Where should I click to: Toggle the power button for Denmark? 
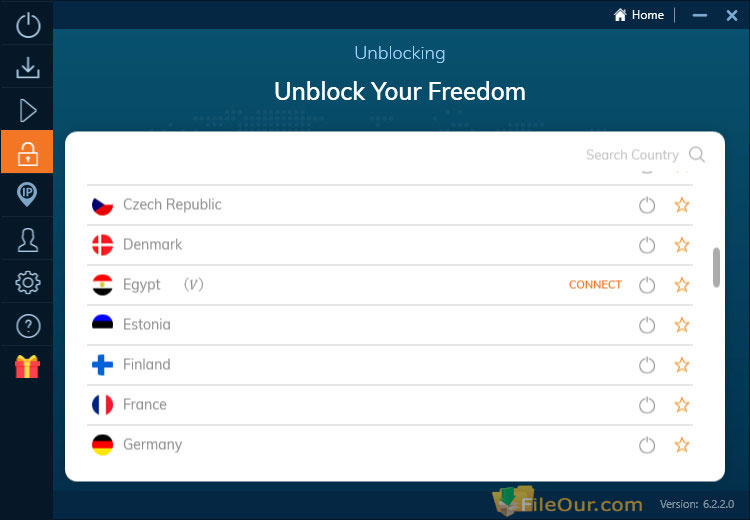(x=647, y=245)
